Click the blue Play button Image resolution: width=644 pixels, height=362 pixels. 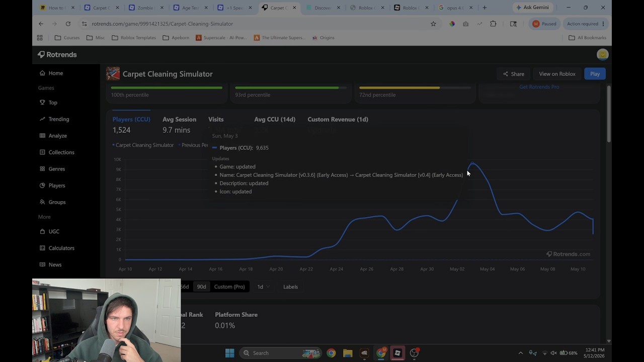tap(595, 74)
